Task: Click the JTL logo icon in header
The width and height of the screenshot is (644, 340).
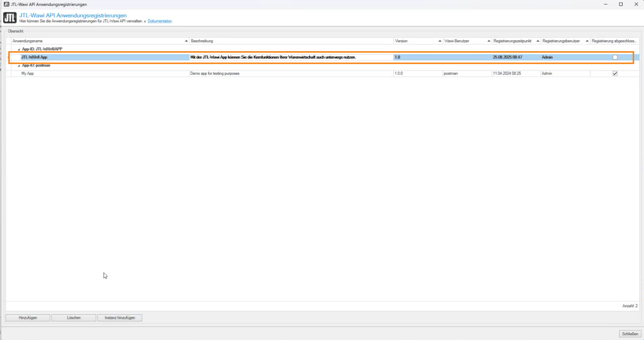Action: click(10, 18)
